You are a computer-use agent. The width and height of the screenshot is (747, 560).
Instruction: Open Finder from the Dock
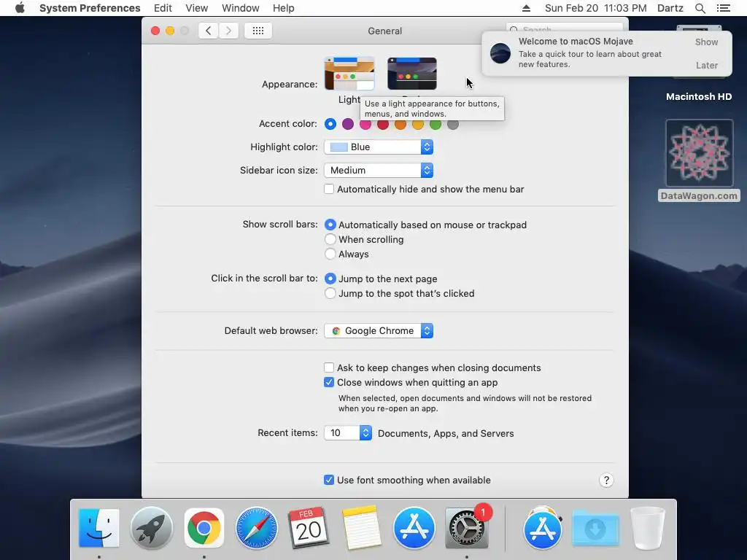click(98, 528)
